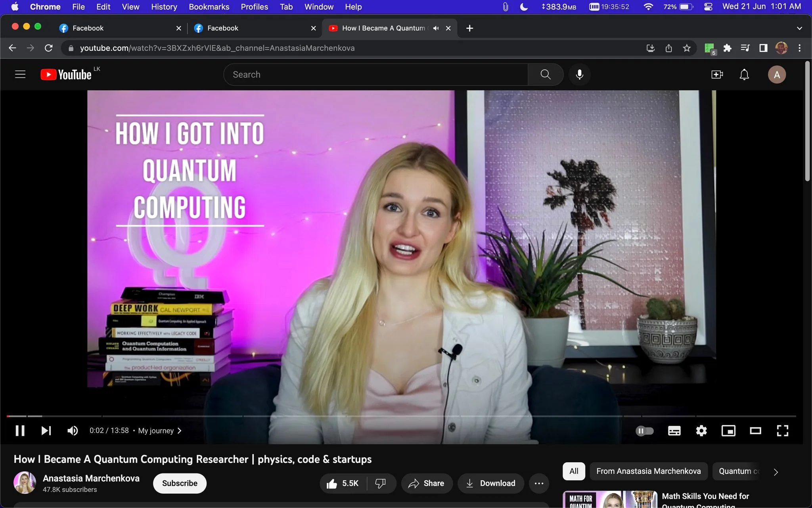Screen dimensions: 812x508
Task: Open the guide with the hamburger menu
Action: (20, 74)
